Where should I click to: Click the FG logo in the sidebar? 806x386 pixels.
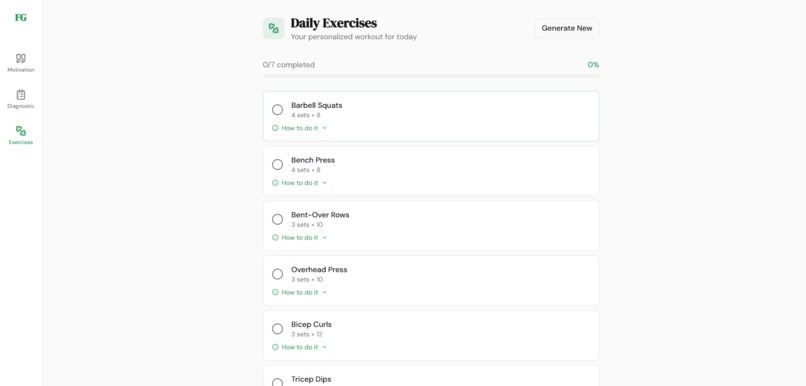coord(21,17)
